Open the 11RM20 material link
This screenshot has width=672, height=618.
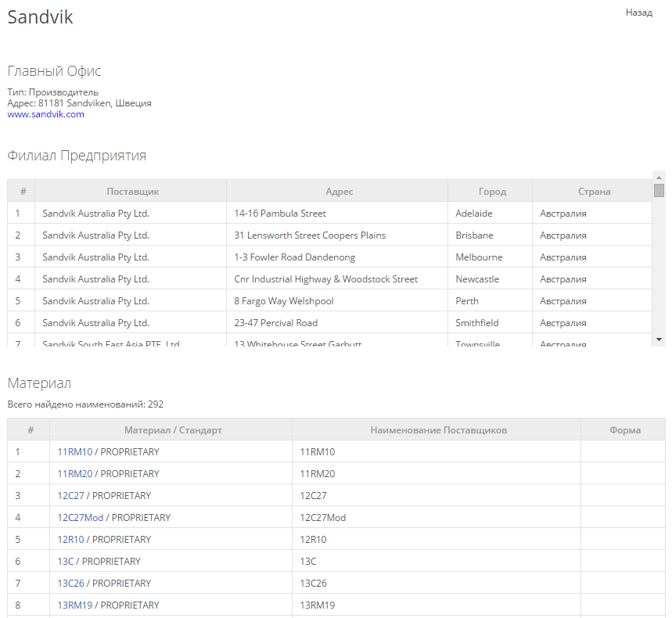75,473
